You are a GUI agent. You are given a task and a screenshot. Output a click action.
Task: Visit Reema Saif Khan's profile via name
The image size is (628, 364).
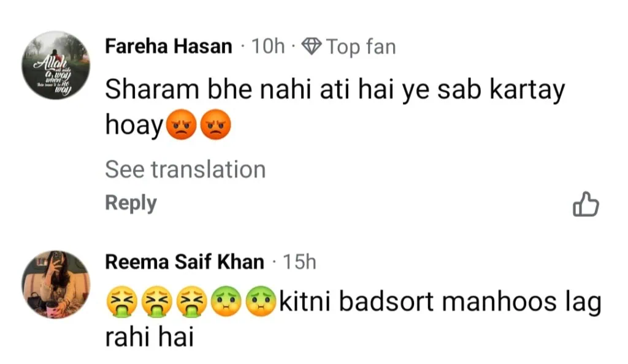[185, 262]
